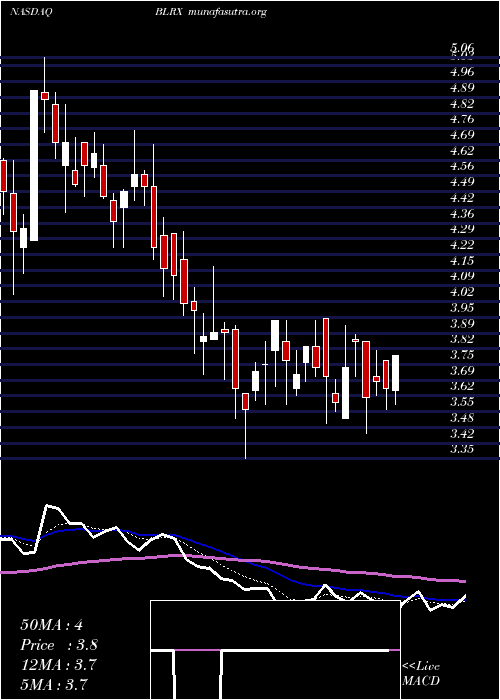Select the 4.96 price axis label
The height and width of the screenshot is (700, 500).
461,71
